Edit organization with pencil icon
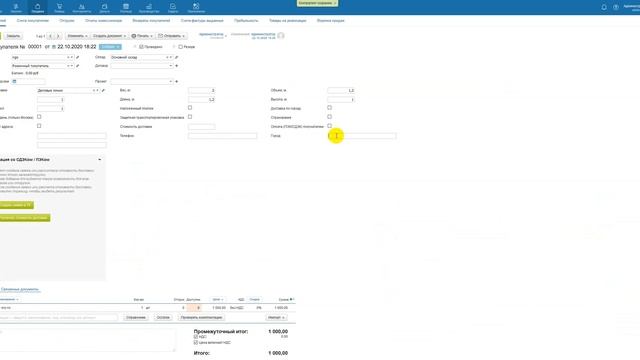Image resolution: width=640 pixels, height=360 pixels. (78, 58)
